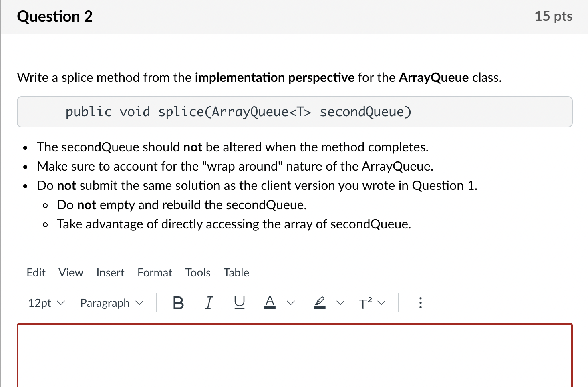Image resolution: width=588 pixels, height=387 pixels.
Task: Open the Insert menu
Action: point(110,273)
